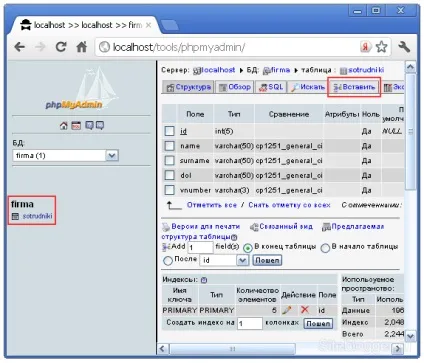Click the Отметить все link
The width and height of the screenshot is (424, 363).
[x=212, y=205]
